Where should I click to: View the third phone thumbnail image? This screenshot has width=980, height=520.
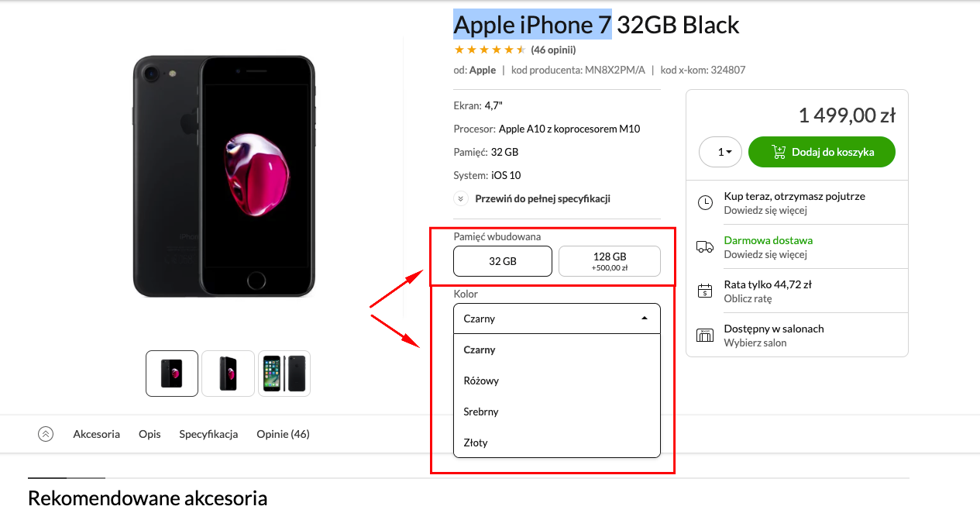[284, 374]
